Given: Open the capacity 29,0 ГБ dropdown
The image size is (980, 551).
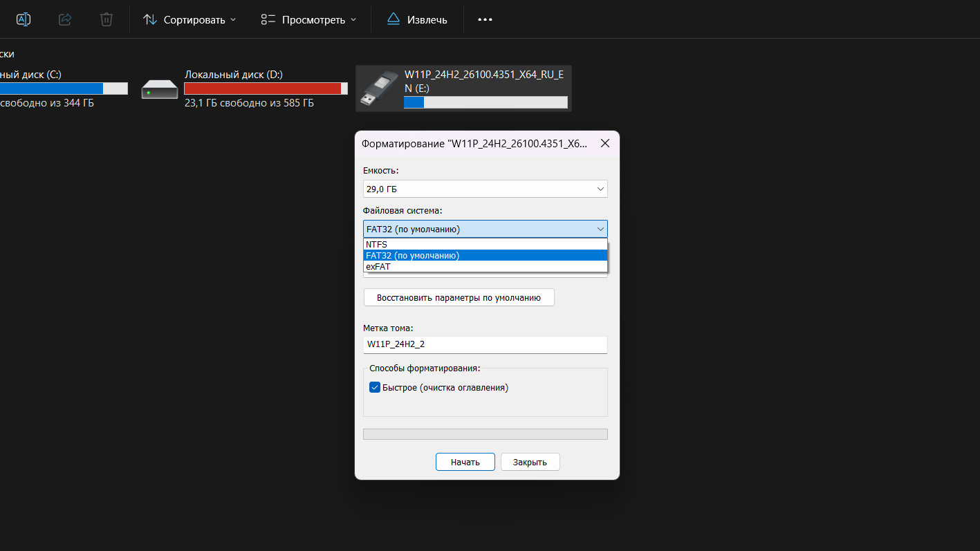Looking at the screenshot, I should tap(485, 189).
